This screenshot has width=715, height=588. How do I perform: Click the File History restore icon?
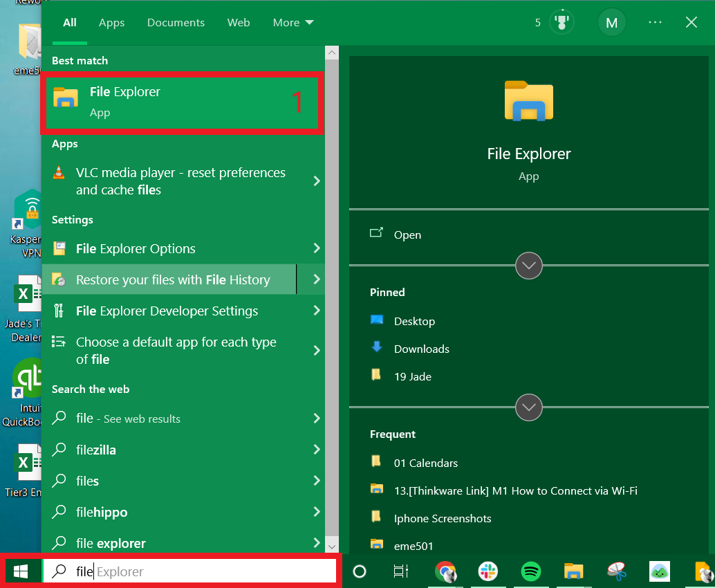59,279
